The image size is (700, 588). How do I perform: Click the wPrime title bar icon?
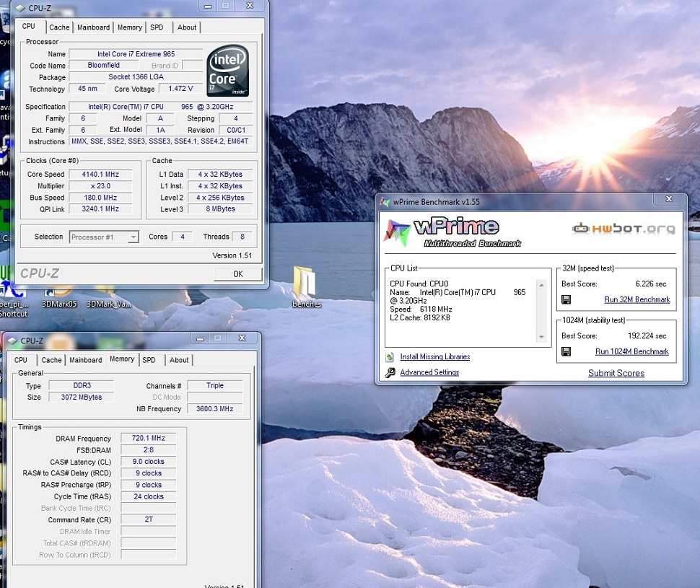pos(385,202)
